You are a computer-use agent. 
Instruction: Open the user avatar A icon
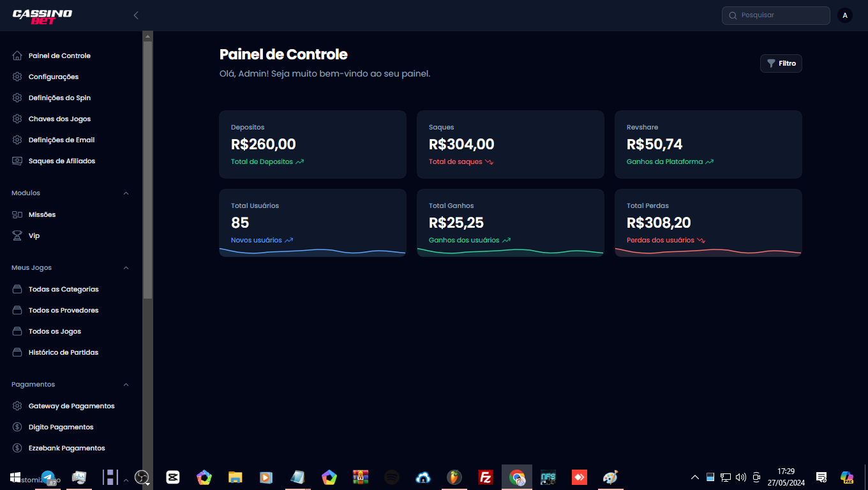(x=845, y=15)
